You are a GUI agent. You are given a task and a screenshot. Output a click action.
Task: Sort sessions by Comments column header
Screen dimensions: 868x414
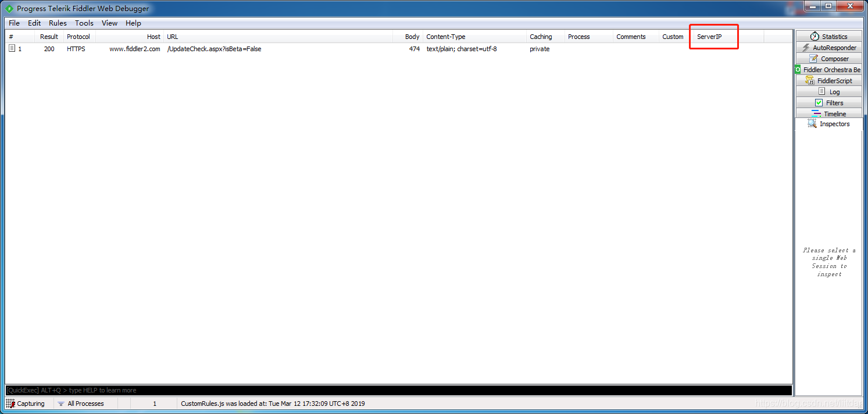[636, 37]
